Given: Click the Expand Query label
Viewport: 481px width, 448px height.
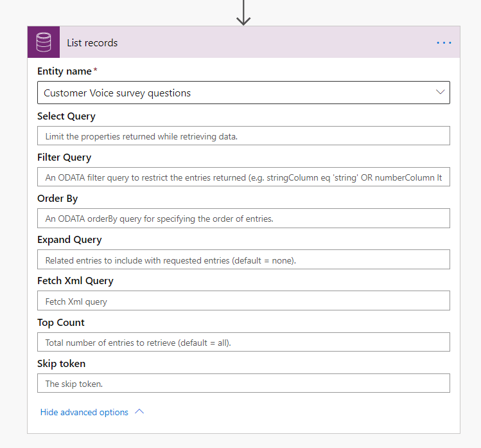Looking at the screenshot, I should [x=69, y=240].
